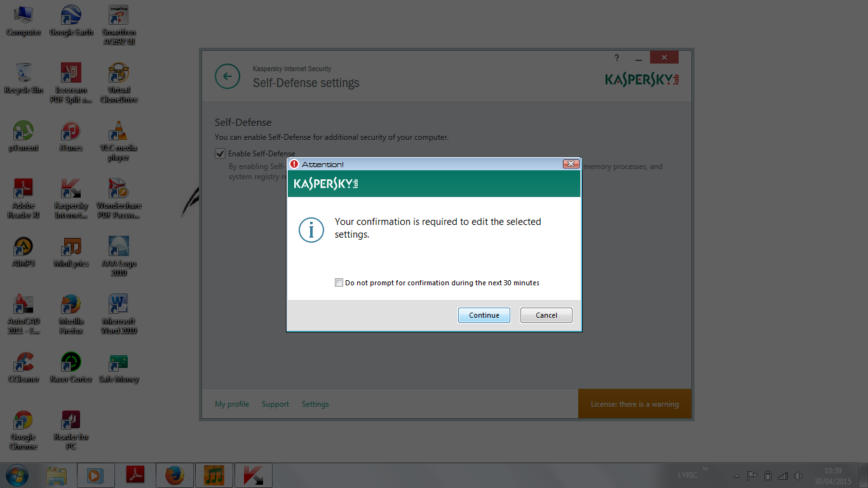Select Computer desktop icon

24,21
